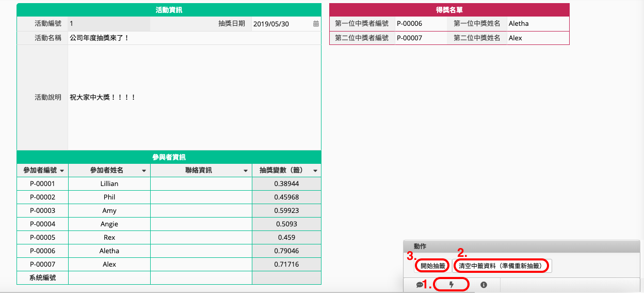Click first winner name field Aletha
Image resolution: width=644 pixels, height=293 pixels.
(538, 24)
